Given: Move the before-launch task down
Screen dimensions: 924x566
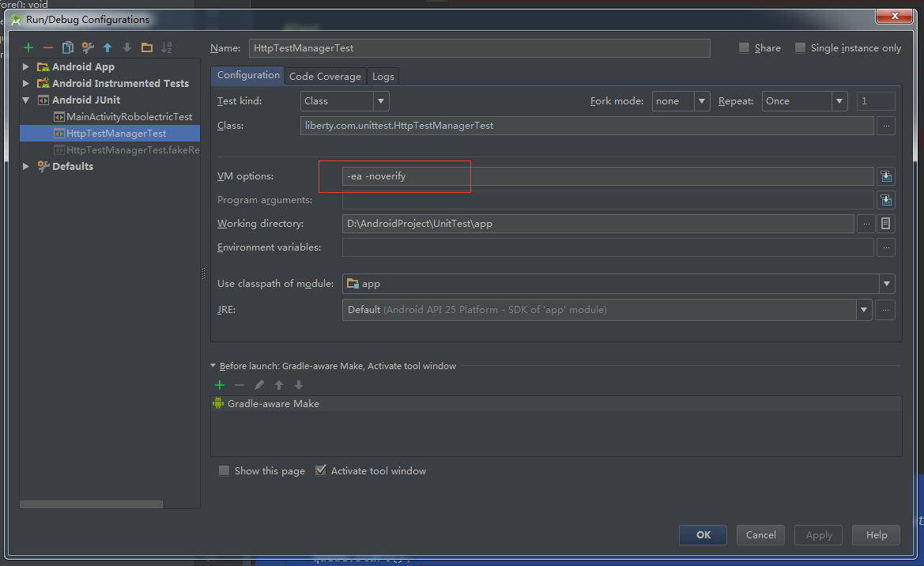Looking at the screenshot, I should click(x=299, y=385).
